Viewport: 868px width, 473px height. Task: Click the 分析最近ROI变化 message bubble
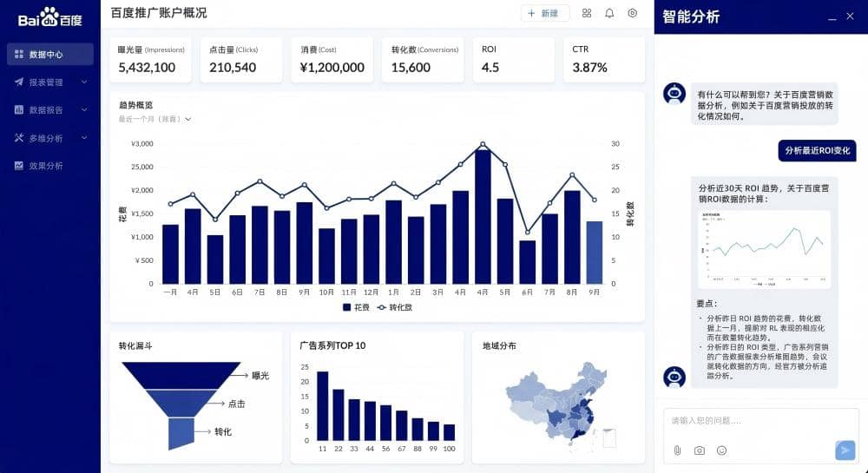[817, 150]
